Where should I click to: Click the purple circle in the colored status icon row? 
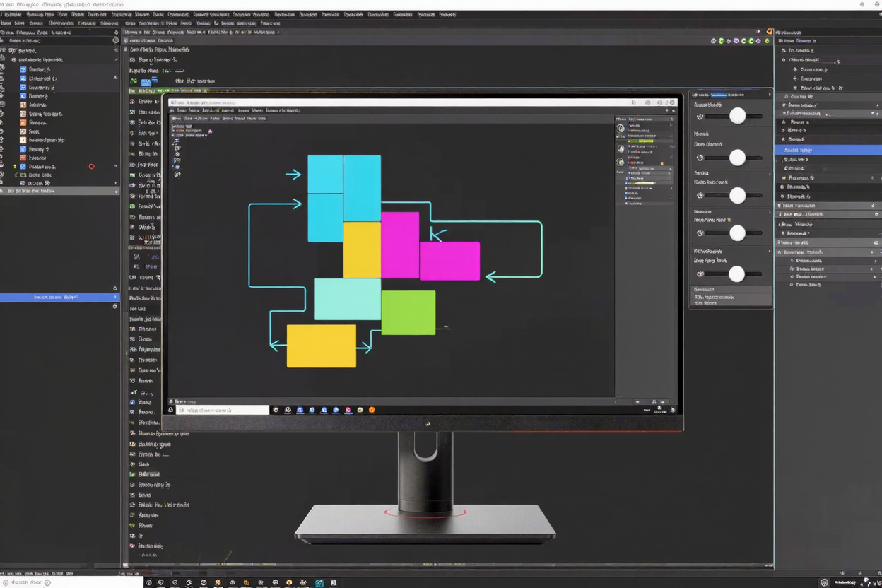pos(736,41)
